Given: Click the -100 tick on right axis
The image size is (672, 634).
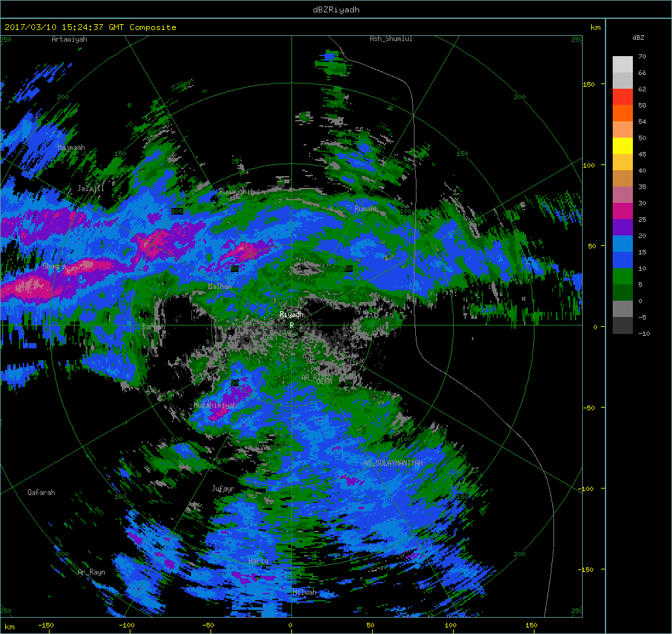Looking at the screenshot, I should point(585,489).
